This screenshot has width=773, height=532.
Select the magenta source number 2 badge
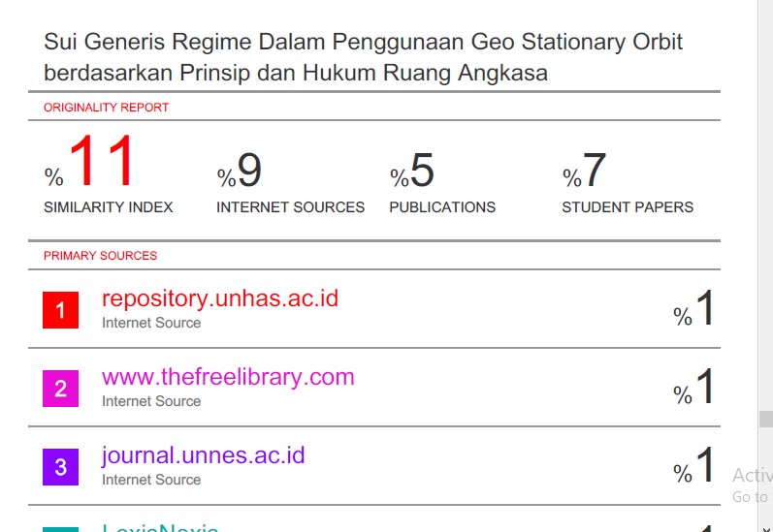click(x=60, y=389)
